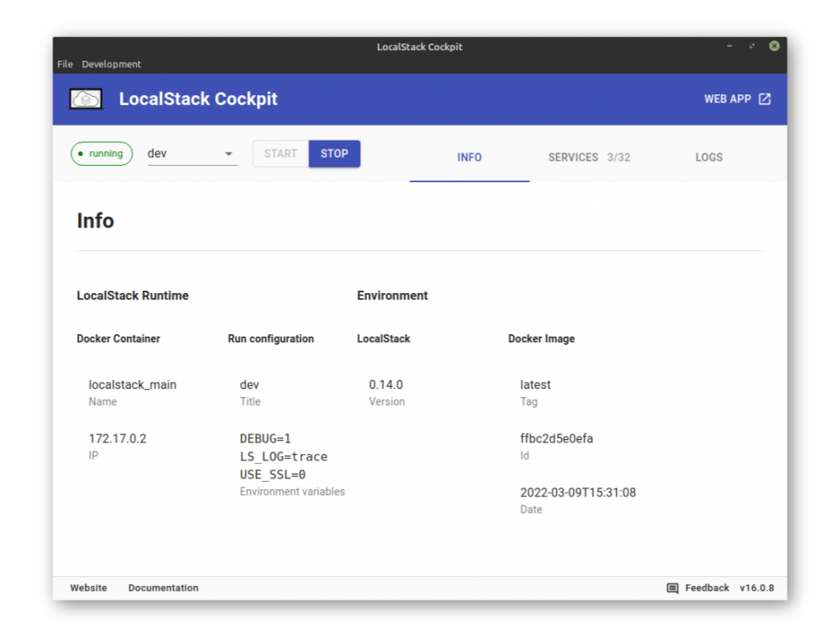Select the DEBUG=1 environment variable

(265, 438)
